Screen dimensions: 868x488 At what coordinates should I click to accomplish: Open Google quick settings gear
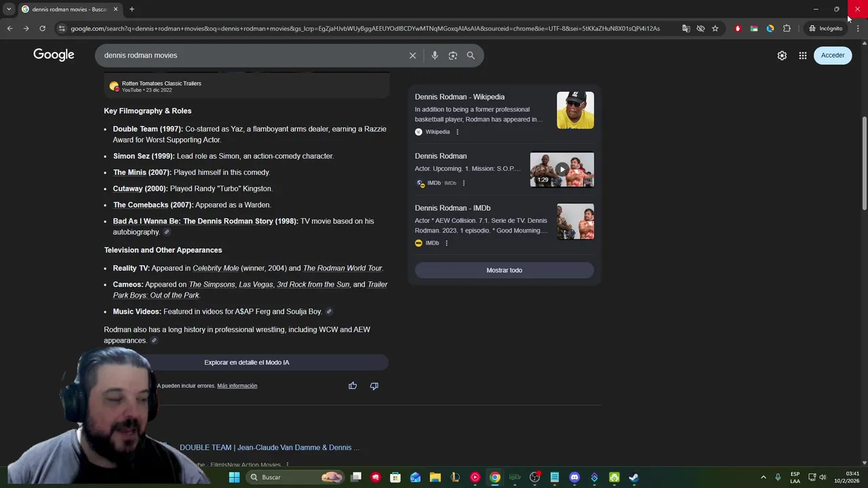click(782, 56)
